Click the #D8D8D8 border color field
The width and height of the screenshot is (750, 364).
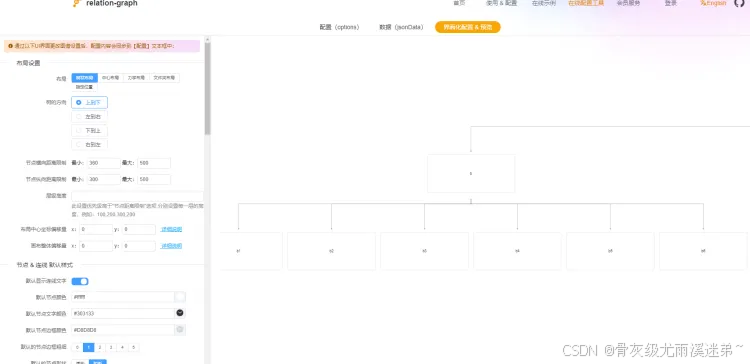(x=122, y=330)
